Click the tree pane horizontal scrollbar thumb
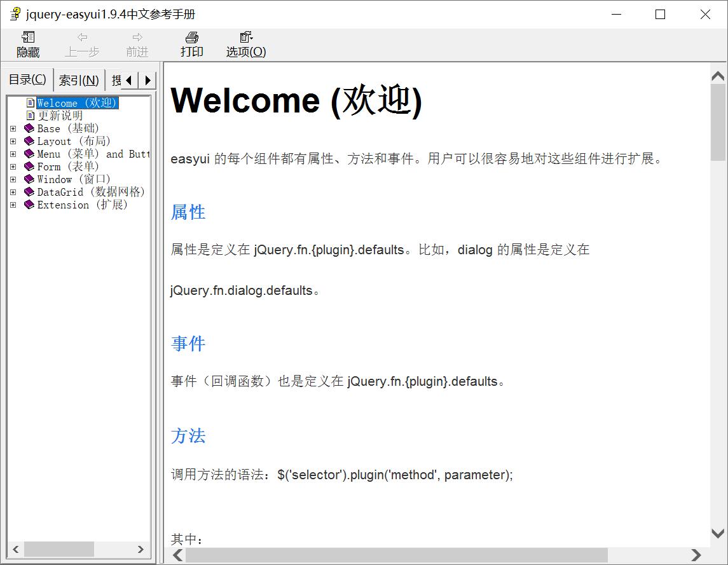Image resolution: width=728 pixels, height=565 pixels. 59,549
